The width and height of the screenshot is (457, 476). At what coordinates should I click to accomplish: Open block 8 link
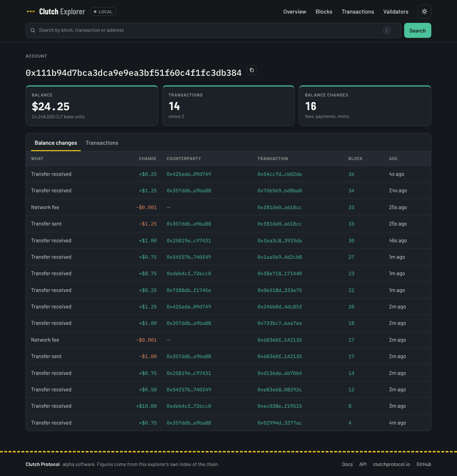click(x=350, y=406)
